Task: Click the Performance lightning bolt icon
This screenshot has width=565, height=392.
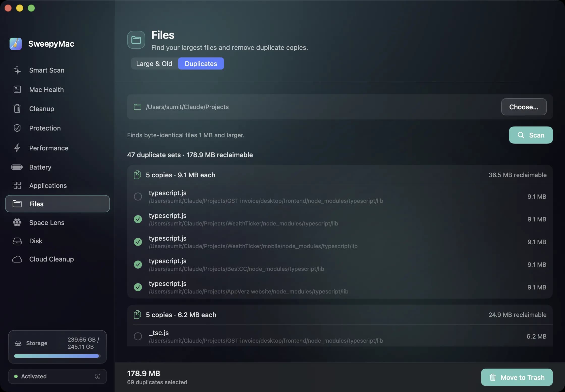Action: click(17, 148)
